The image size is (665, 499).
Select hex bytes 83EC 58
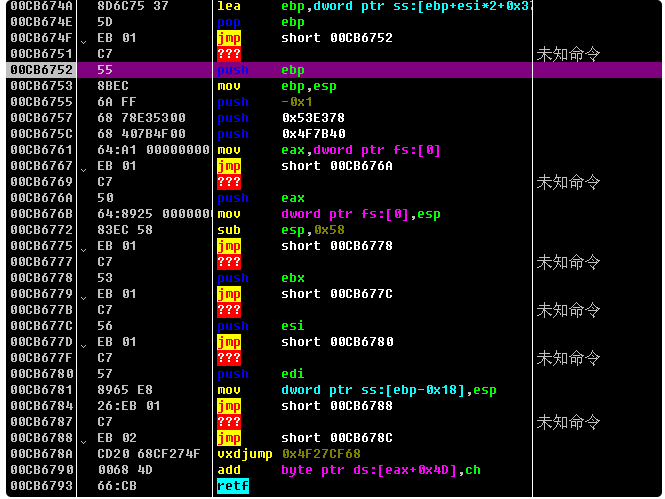(125, 230)
